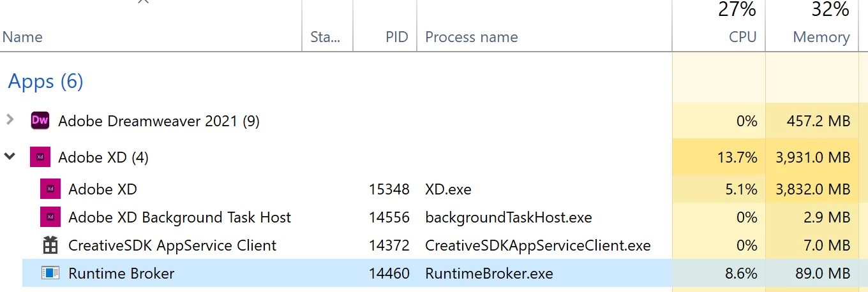
Task: Click the 3,931.0 MB memory value
Action: [x=812, y=157]
